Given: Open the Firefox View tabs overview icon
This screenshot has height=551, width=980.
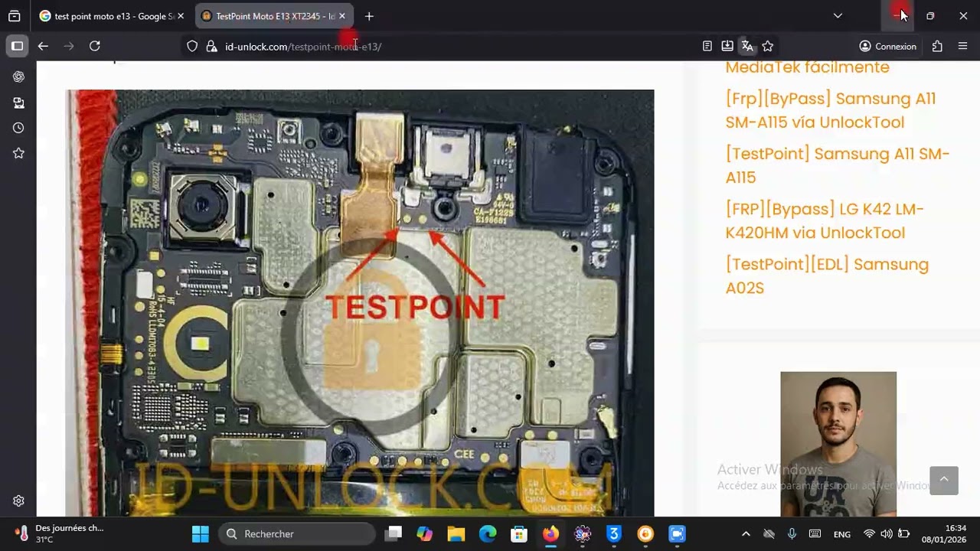Looking at the screenshot, I should point(14,16).
